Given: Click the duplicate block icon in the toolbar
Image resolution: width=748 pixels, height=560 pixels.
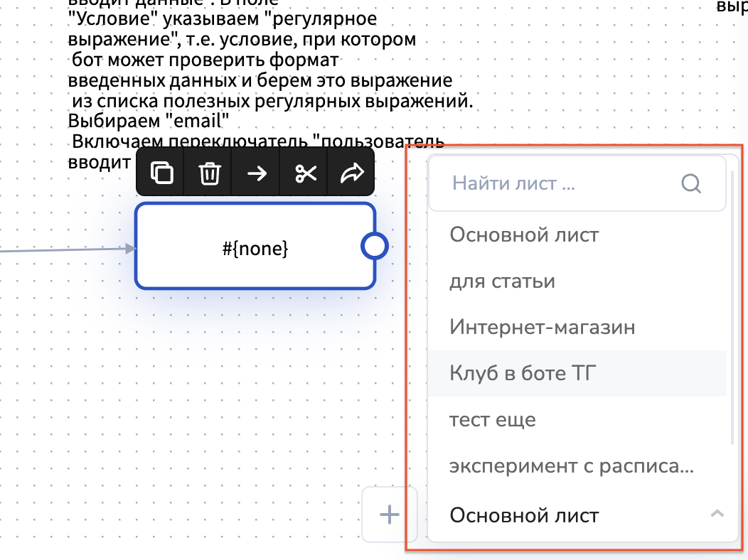Looking at the screenshot, I should click(162, 173).
